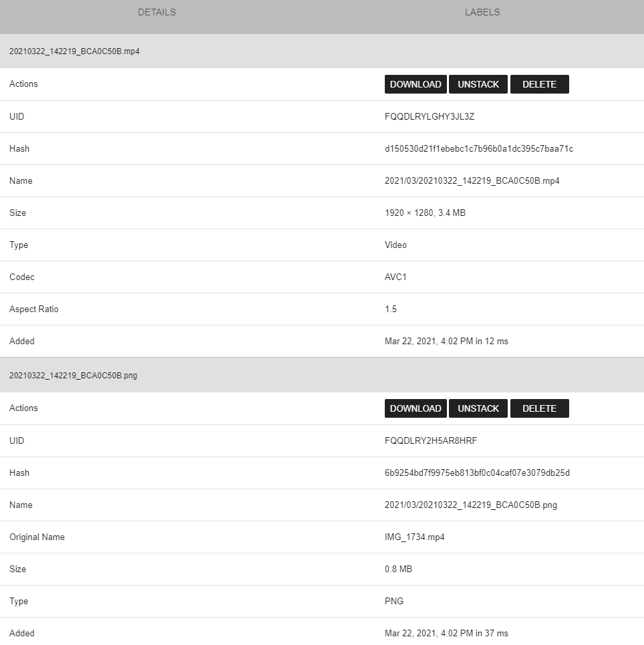Click name 2021/03/20210322_142219_BCA0C50B.mp4
Screen dimensions: 644x645
472,181
